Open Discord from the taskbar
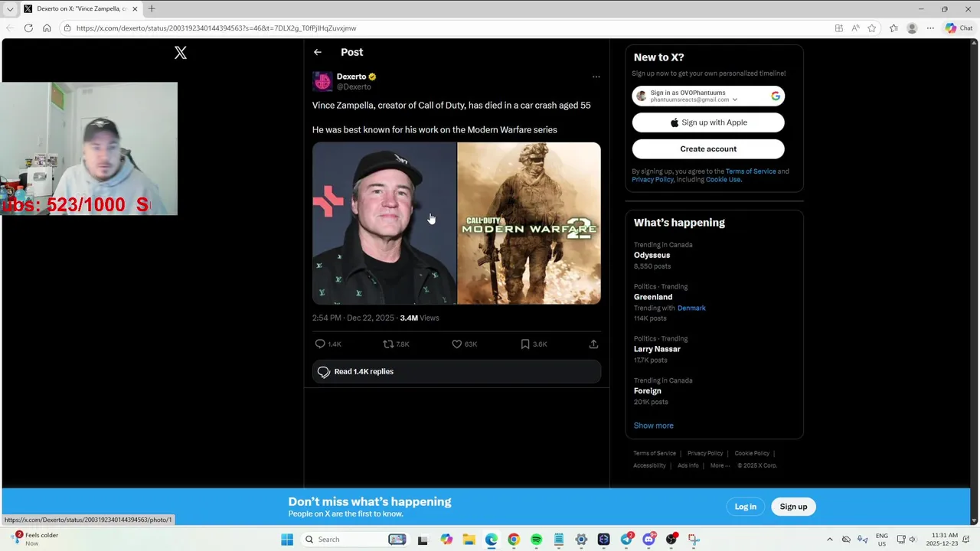The image size is (980, 551). (649, 540)
